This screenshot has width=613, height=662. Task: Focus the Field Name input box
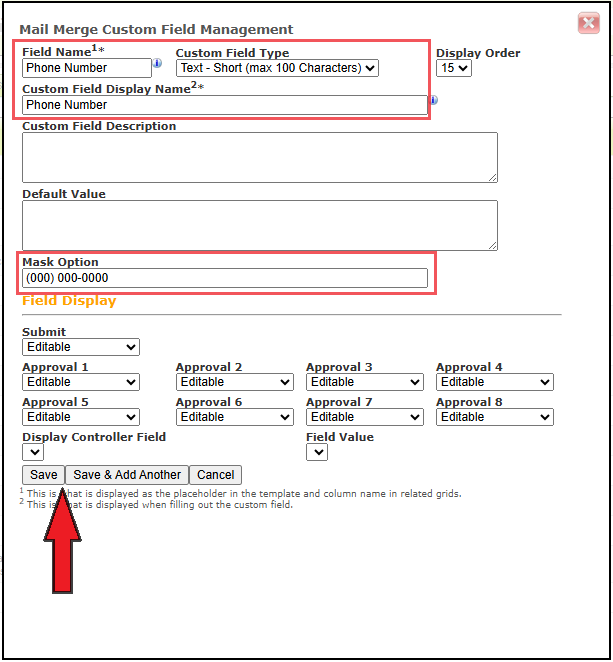coord(87,68)
